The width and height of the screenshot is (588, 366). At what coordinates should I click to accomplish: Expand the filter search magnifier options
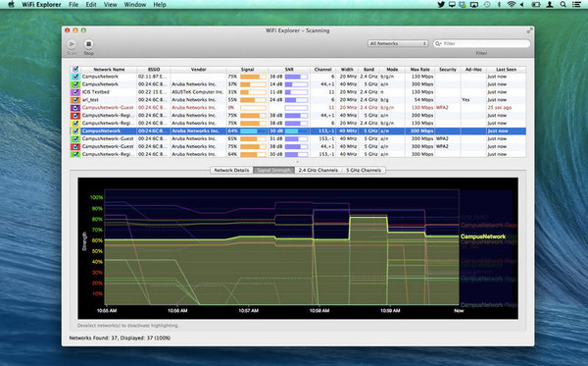coord(438,43)
